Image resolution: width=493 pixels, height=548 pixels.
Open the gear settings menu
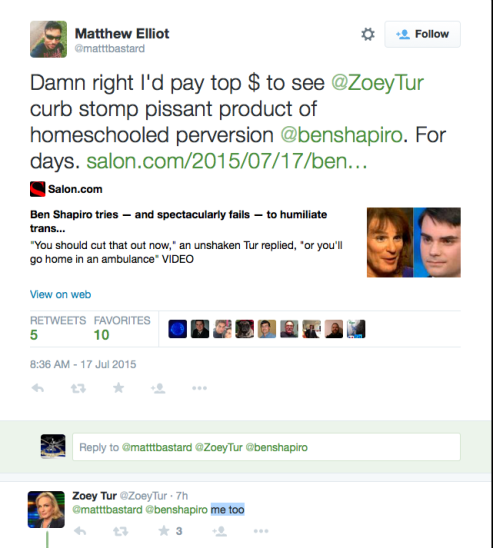coord(368,34)
